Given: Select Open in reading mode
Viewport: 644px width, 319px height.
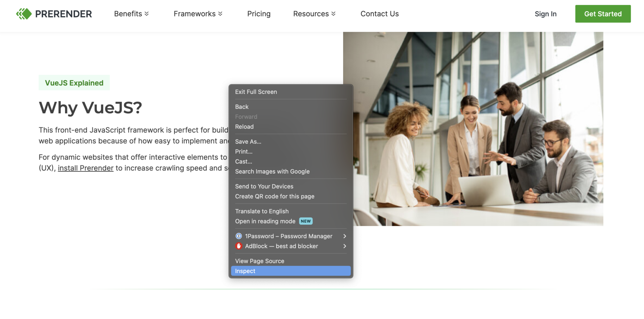Looking at the screenshot, I should coord(265,221).
